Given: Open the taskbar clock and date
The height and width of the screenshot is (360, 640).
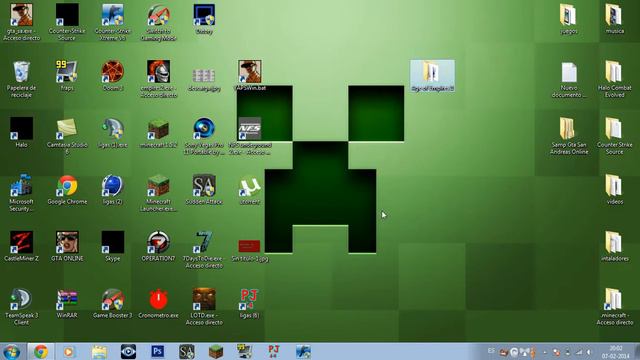Looking at the screenshot, I should tap(616, 352).
